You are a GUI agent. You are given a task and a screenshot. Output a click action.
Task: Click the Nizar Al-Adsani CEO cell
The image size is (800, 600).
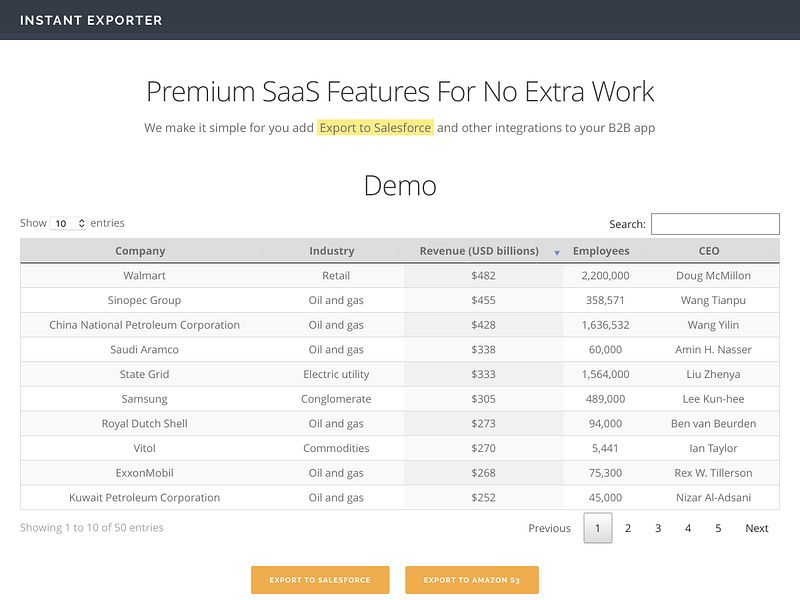[x=713, y=497]
